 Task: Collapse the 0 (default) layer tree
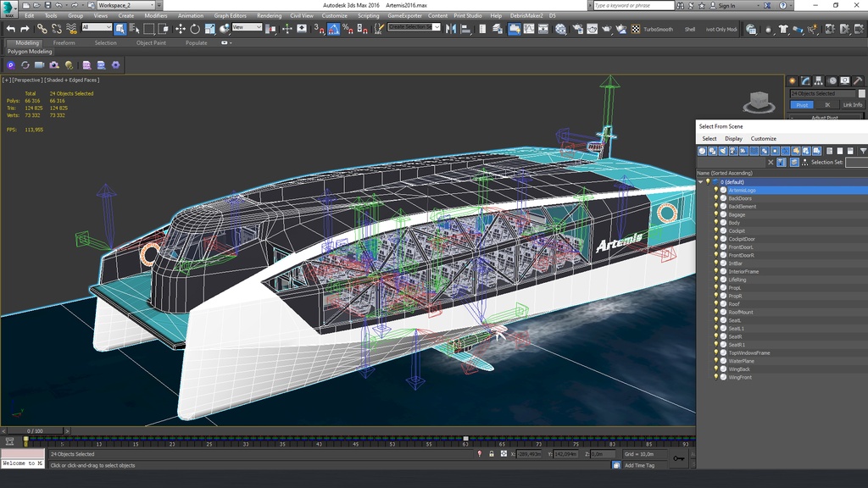coord(700,182)
